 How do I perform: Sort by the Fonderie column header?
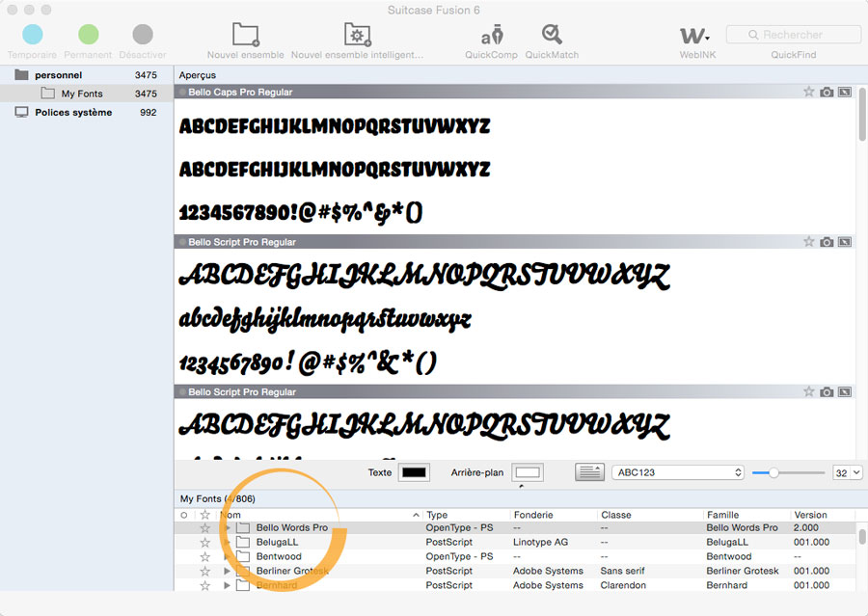coord(554,515)
